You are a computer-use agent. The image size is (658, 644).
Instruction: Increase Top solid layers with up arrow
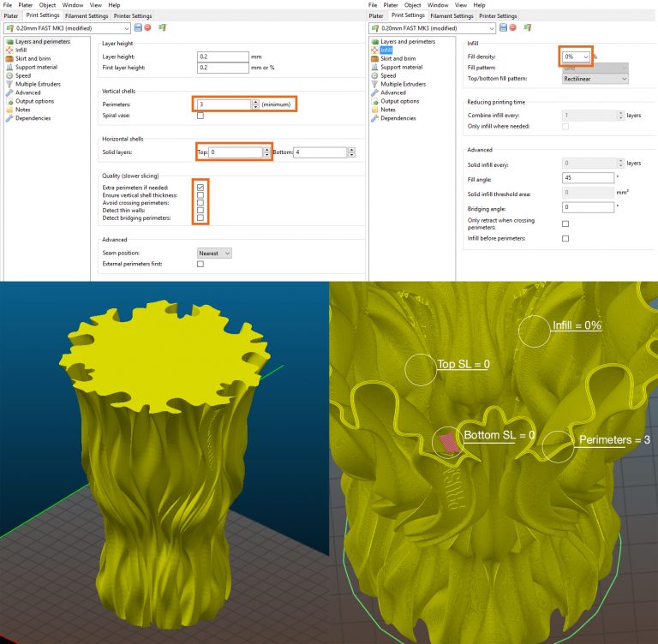[266, 150]
